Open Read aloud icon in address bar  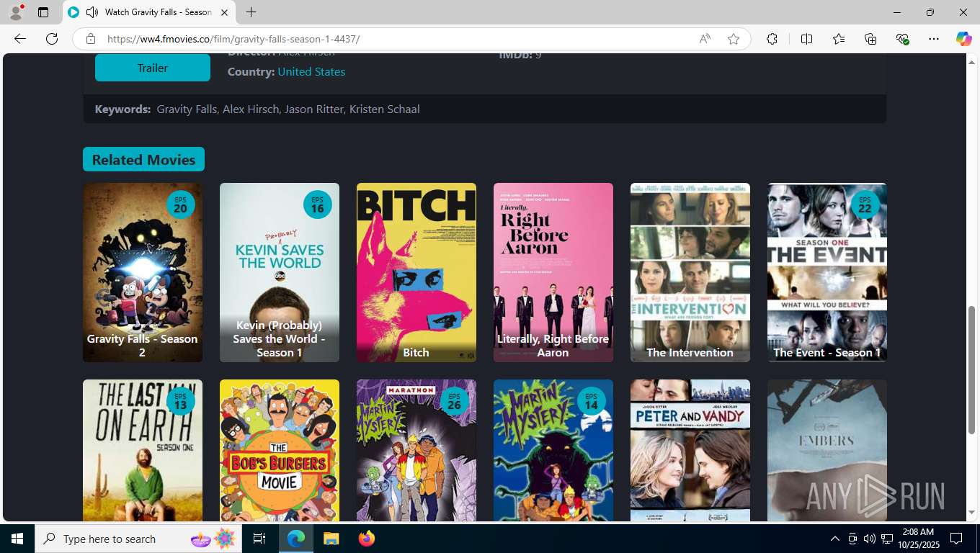pyautogui.click(x=705, y=39)
